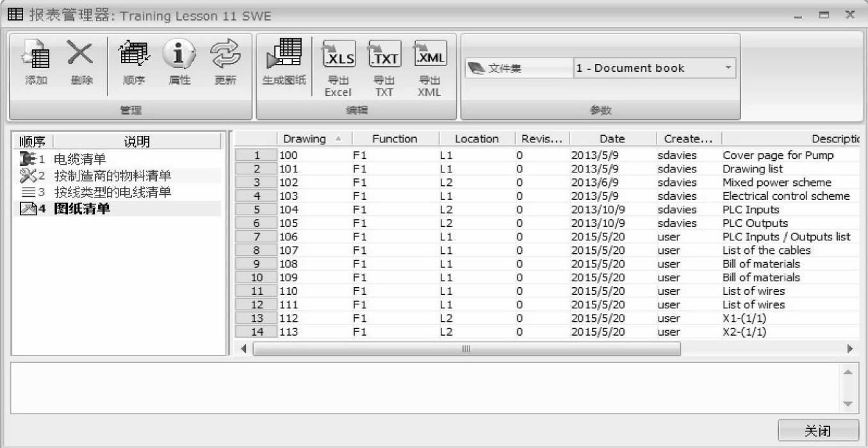
Task: Select 按制造商的物料清单 report
Action: [x=113, y=176]
